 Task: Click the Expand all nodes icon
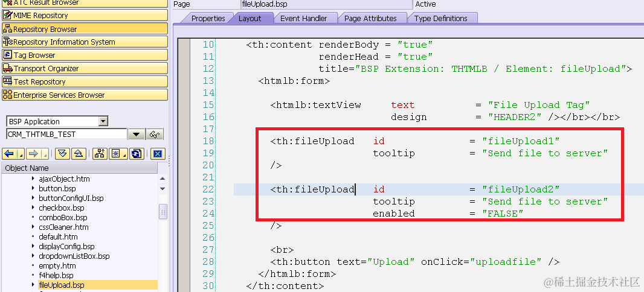tap(62, 154)
